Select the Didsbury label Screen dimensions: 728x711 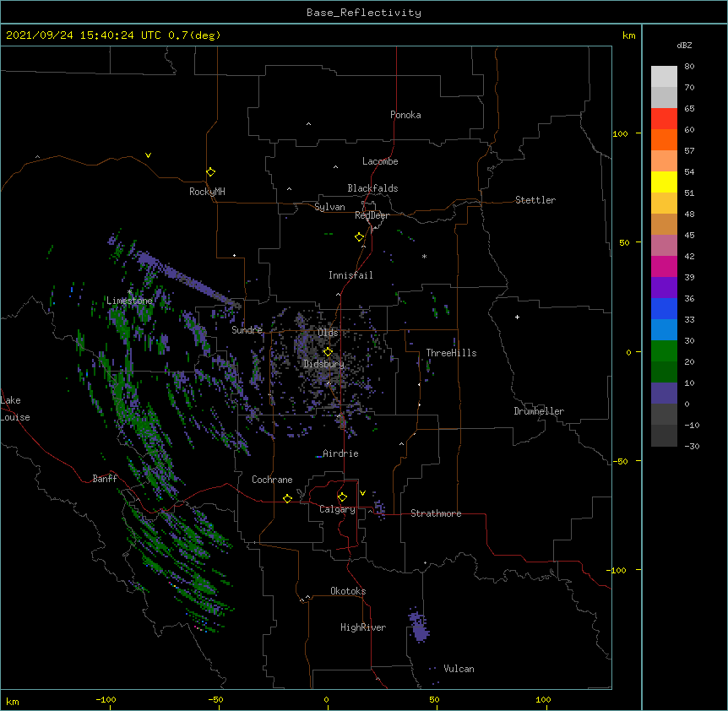[x=324, y=364]
